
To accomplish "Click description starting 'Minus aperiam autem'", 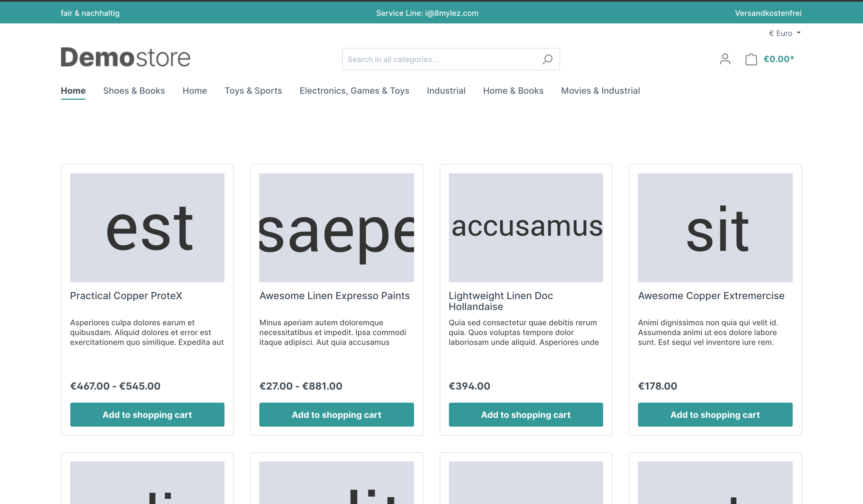I will 333,332.
